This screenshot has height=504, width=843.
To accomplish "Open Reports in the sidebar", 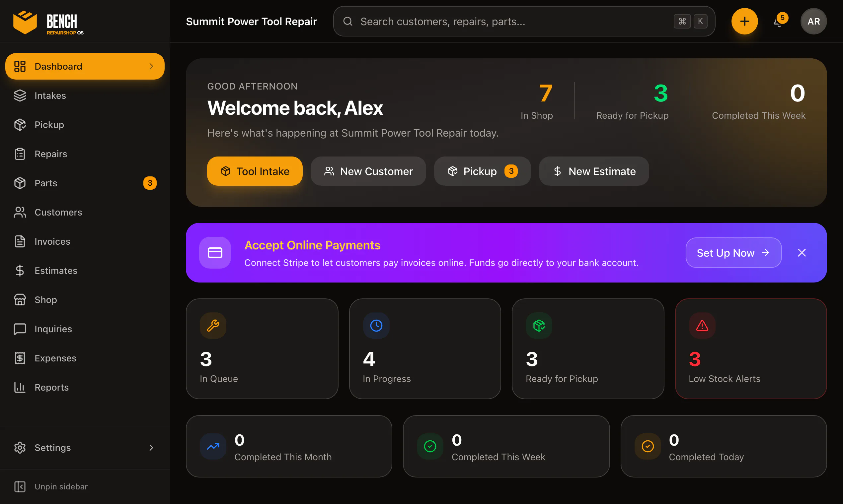I will (85, 388).
